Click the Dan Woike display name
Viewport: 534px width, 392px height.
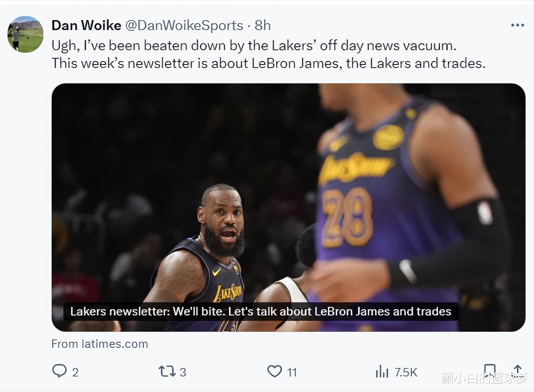[86, 26]
